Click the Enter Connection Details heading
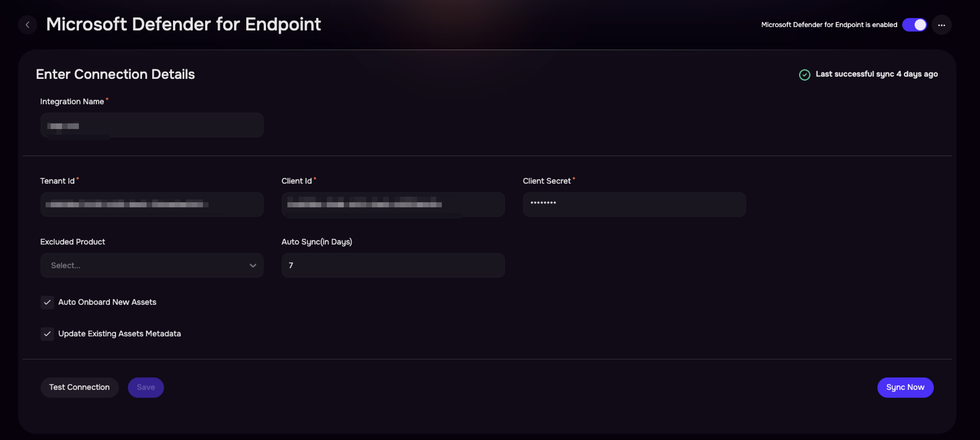Viewport: 980px width, 440px height. [115, 74]
